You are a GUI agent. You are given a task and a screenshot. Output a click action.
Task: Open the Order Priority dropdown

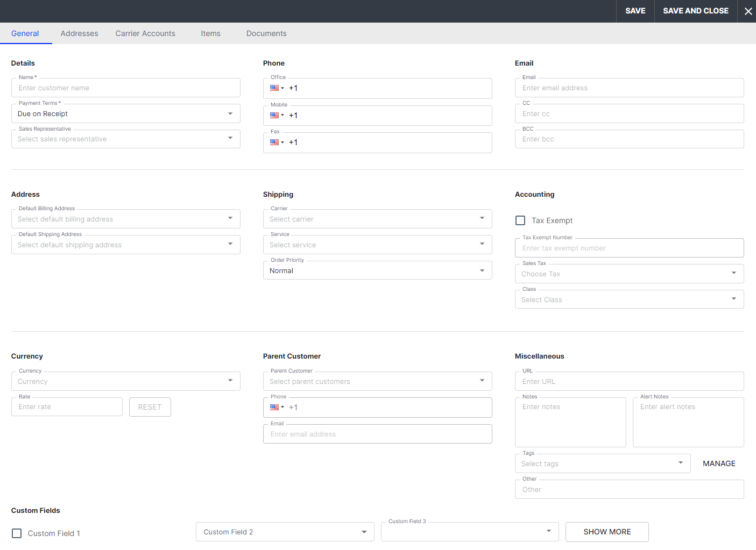coord(378,270)
